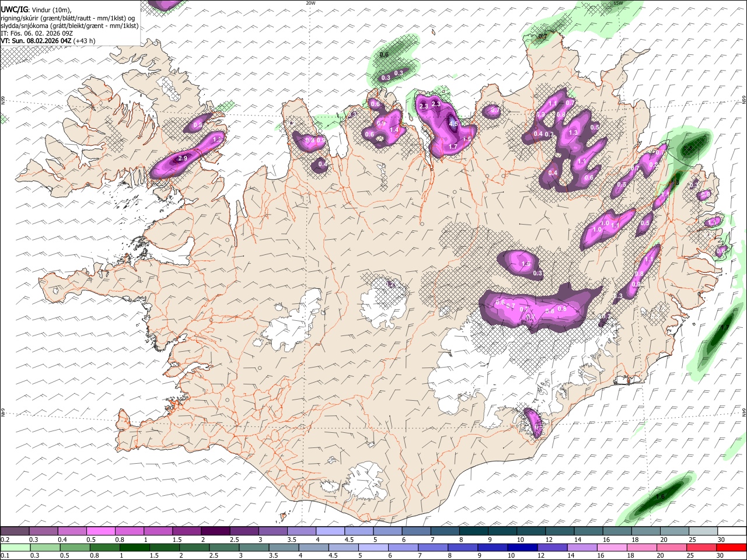Image resolution: width=747 pixels, height=560 pixels.
Task: Click the 14 label in the upper legend row
Action: coord(578,540)
